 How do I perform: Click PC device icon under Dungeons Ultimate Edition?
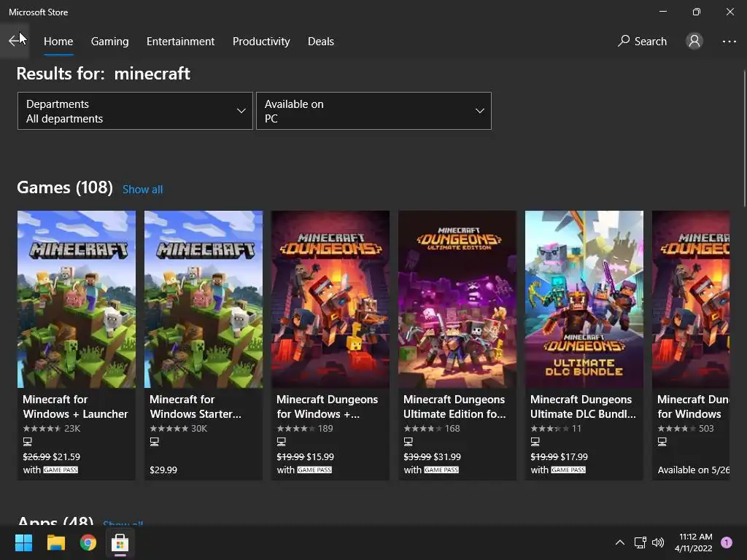pos(409,442)
